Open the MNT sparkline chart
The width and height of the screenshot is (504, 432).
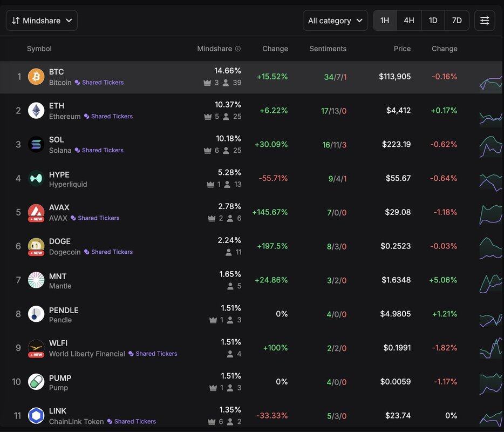(491, 283)
